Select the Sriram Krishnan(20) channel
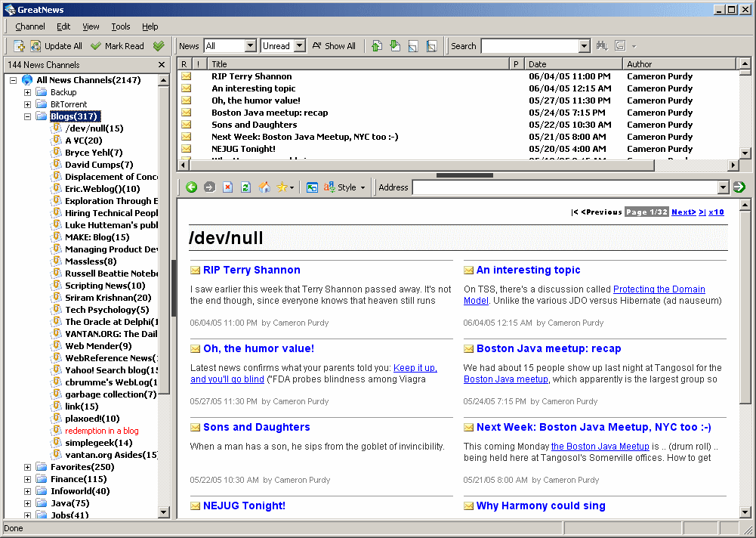Image resolution: width=756 pixels, height=538 pixels. pyautogui.click(x=108, y=298)
